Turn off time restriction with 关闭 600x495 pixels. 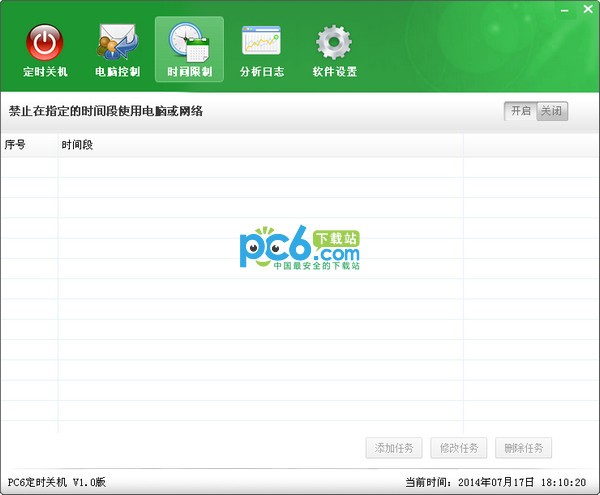(552, 111)
